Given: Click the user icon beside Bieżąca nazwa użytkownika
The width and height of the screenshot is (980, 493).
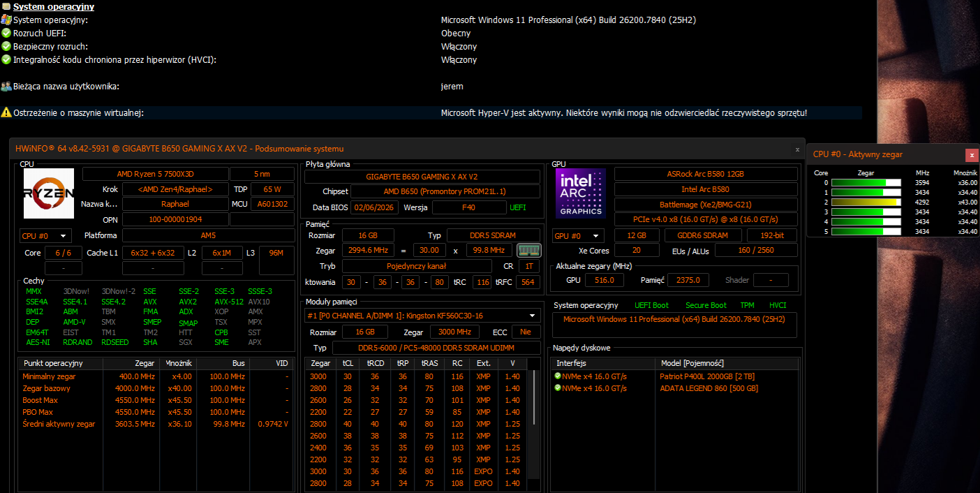Looking at the screenshot, I should click(6, 87).
